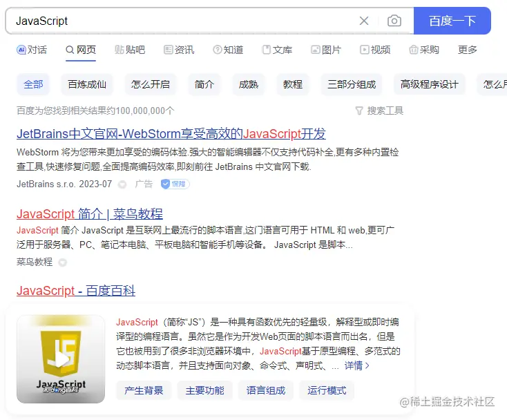Jump to 运行模式 section
The width and height of the screenshot is (507, 420).
tap(327, 390)
